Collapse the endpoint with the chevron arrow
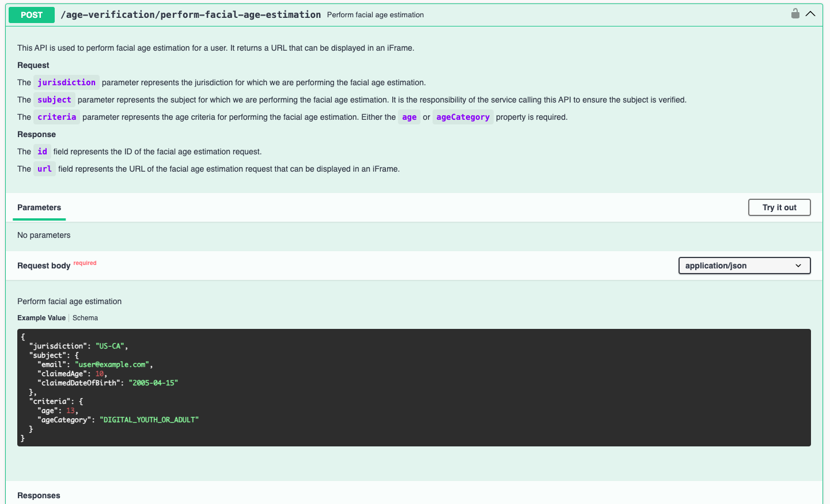Image resolution: width=830 pixels, height=504 pixels. [810, 14]
